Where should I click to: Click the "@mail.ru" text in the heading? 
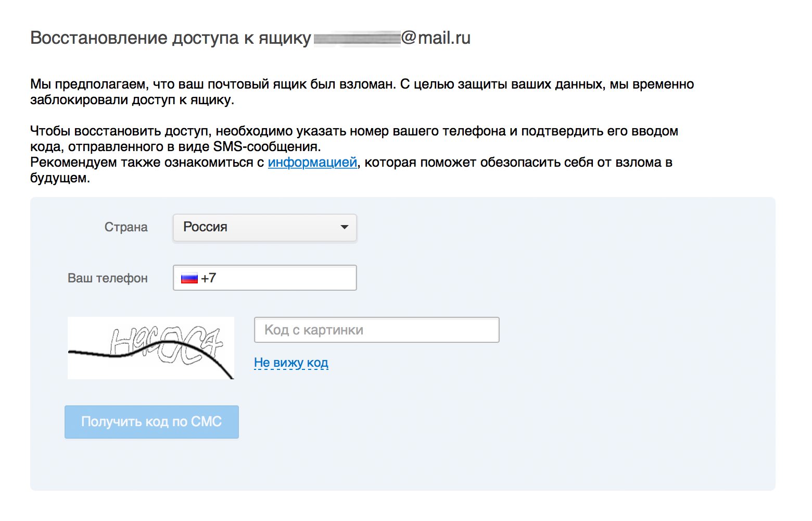[x=436, y=38]
